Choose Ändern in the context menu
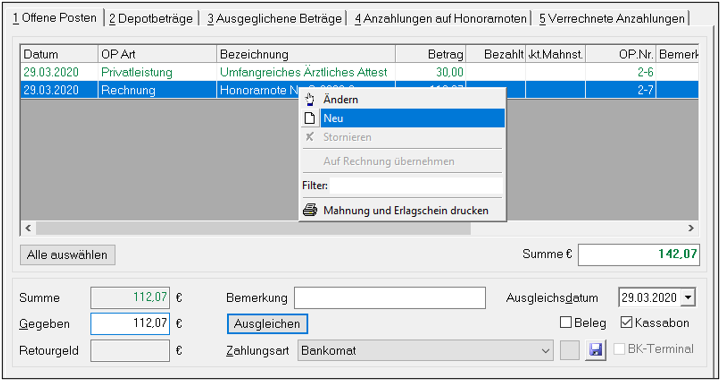The height and width of the screenshot is (381, 721). click(403, 99)
